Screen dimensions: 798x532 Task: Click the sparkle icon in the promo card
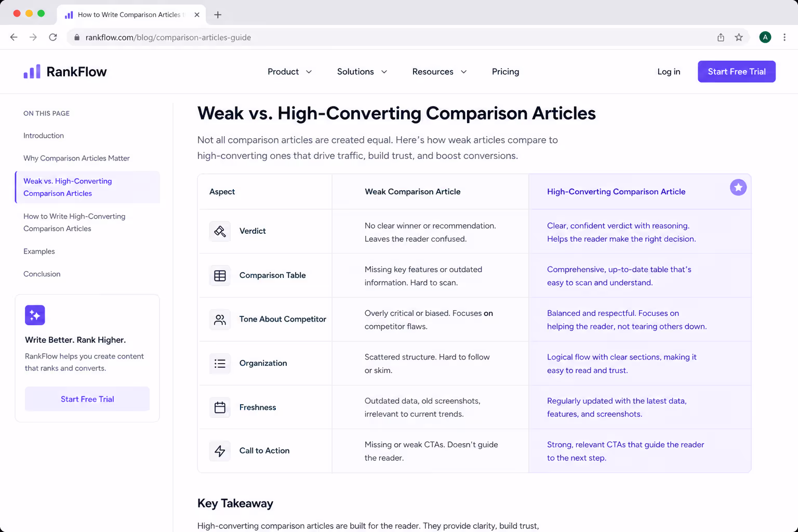[x=35, y=315]
